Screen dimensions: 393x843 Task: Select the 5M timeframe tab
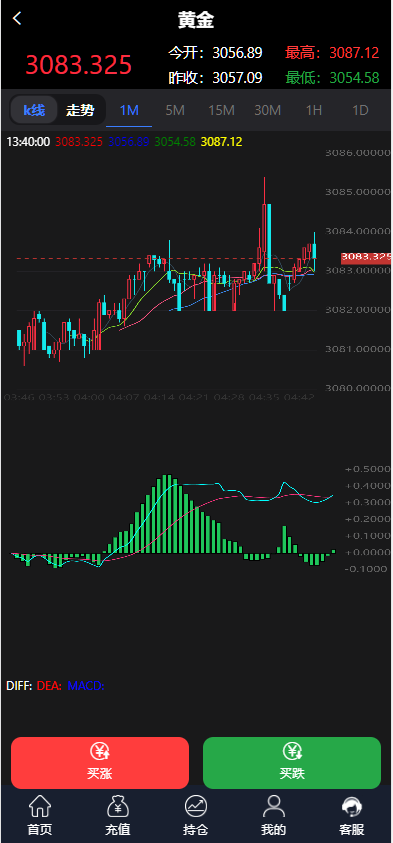[x=175, y=111]
